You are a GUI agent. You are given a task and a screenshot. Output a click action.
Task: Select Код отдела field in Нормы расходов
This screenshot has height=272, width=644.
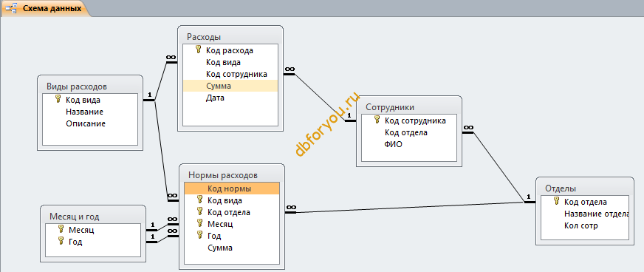click(232, 212)
